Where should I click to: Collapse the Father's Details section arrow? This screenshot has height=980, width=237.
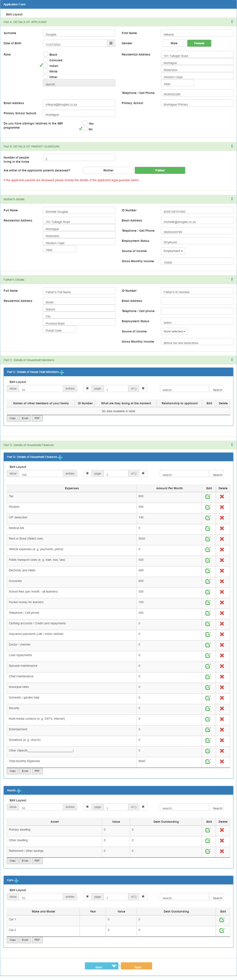click(x=232, y=279)
